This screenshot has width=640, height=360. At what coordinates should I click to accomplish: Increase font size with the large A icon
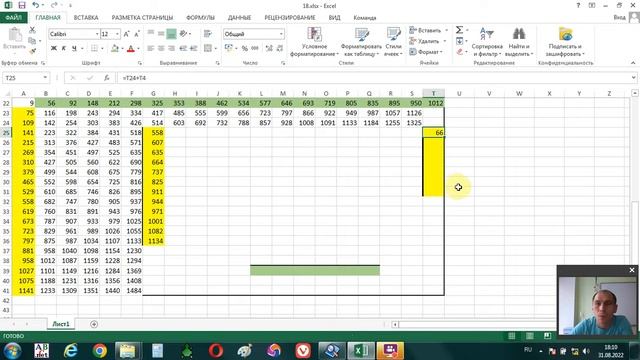click(x=126, y=34)
